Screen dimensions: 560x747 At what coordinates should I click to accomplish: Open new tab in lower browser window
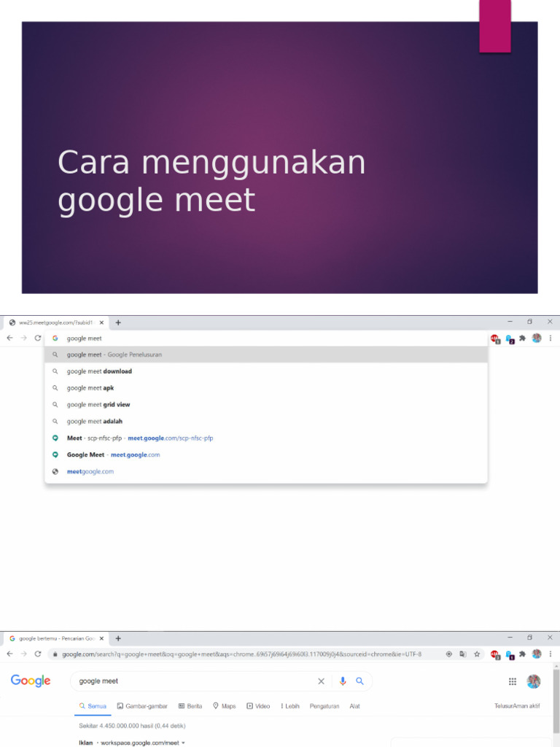pos(118,638)
